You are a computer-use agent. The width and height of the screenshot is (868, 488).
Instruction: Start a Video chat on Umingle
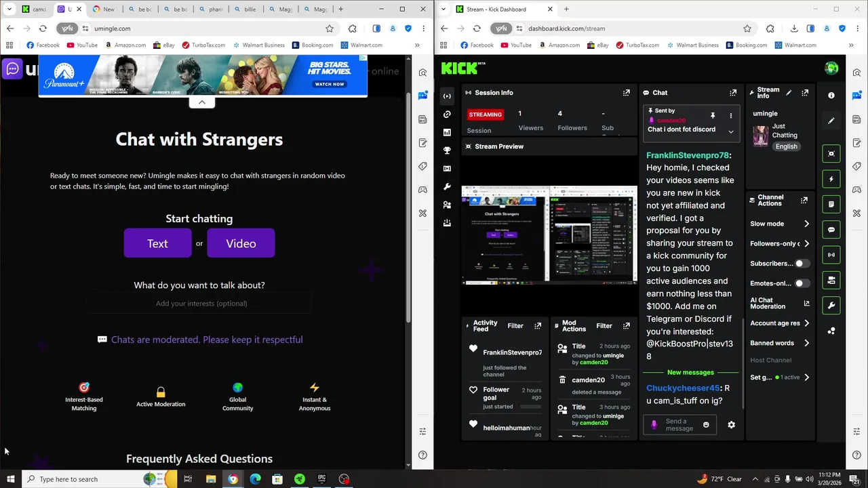[x=241, y=243]
